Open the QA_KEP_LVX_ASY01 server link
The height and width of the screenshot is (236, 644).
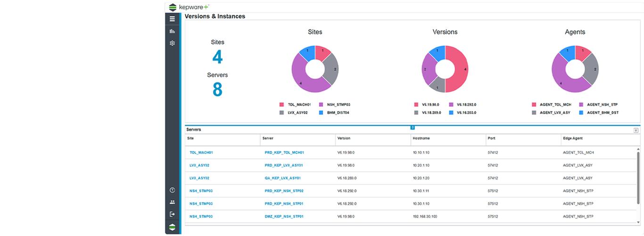coord(282,178)
